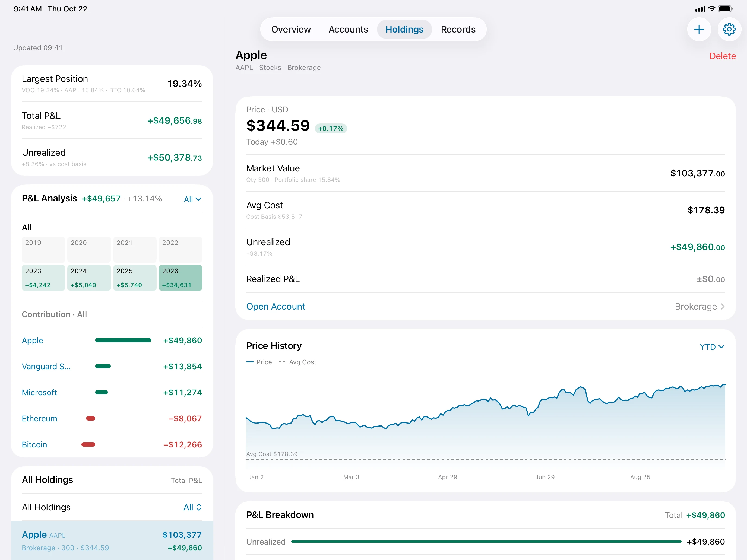Image resolution: width=747 pixels, height=560 pixels.
Task: Tap the Market Value $103,377.00 amount
Action: pyautogui.click(x=697, y=173)
